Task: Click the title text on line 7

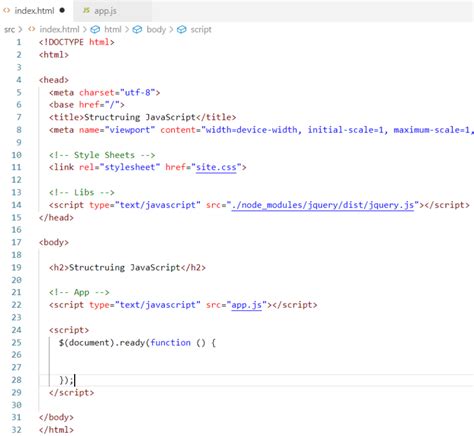Action: (140, 117)
